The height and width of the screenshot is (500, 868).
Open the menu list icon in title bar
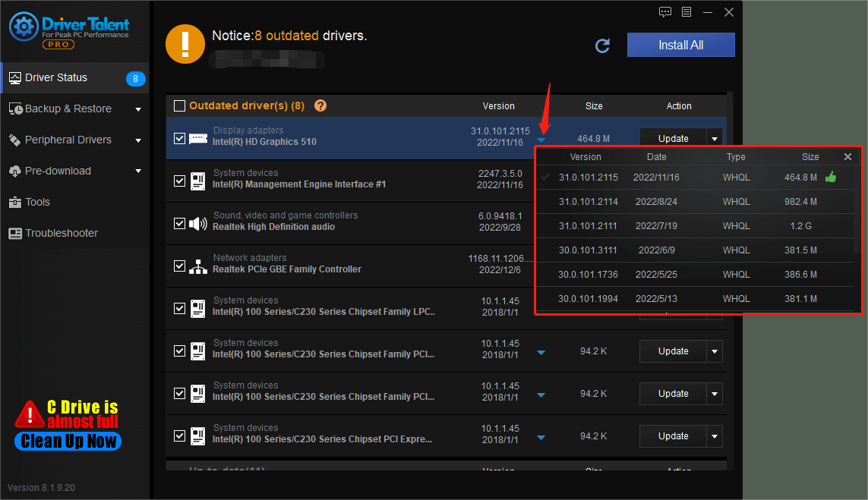pos(687,11)
